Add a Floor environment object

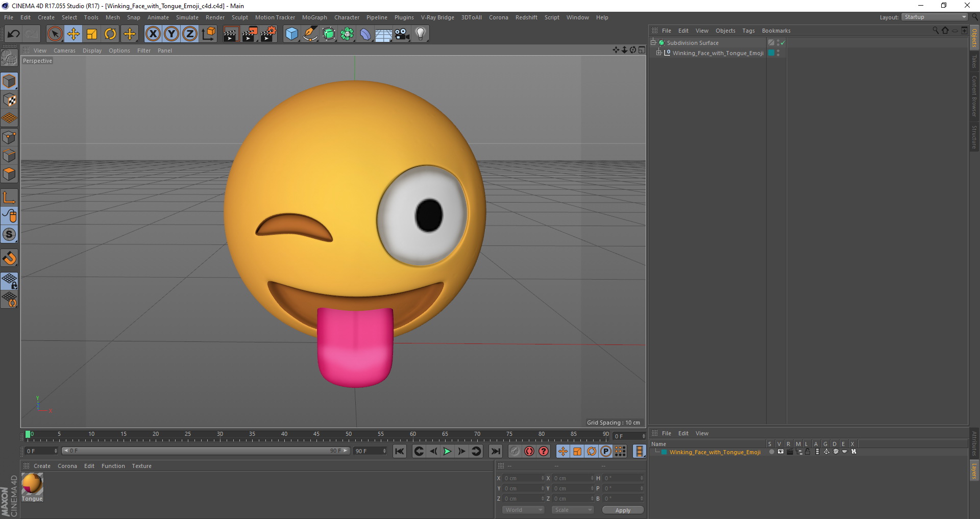(x=383, y=34)
